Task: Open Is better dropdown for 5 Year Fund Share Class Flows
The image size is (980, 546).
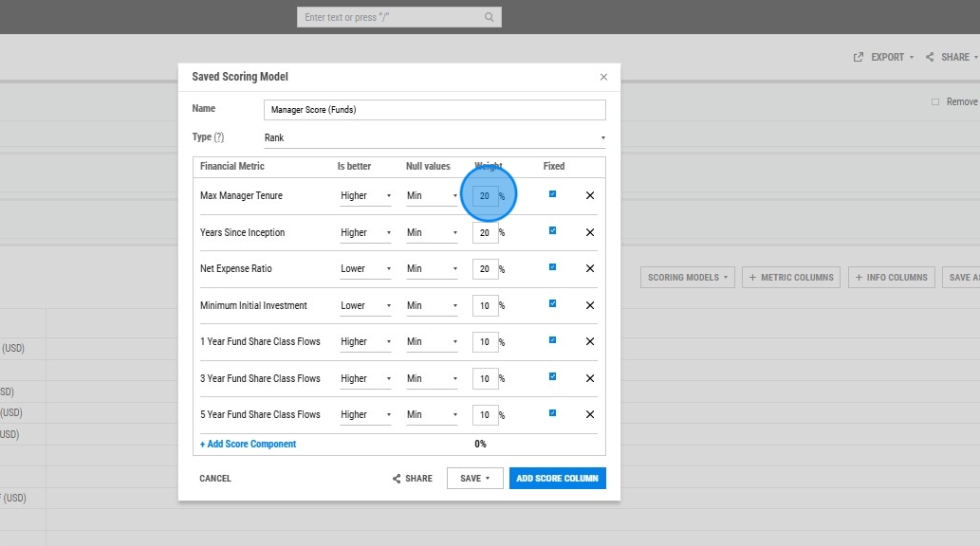Action: (x=365, y=415)
